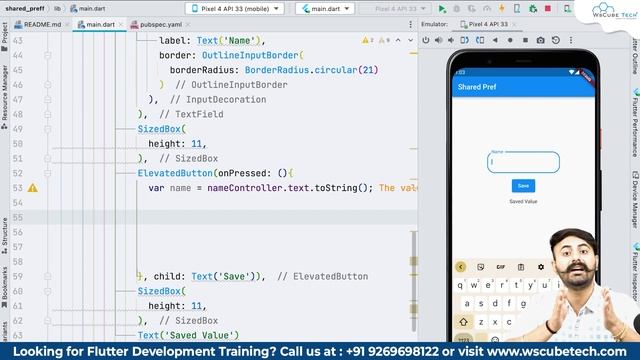Click the yellow warnings count indicator
The image size is (640, 360).
tap(368, 40)
